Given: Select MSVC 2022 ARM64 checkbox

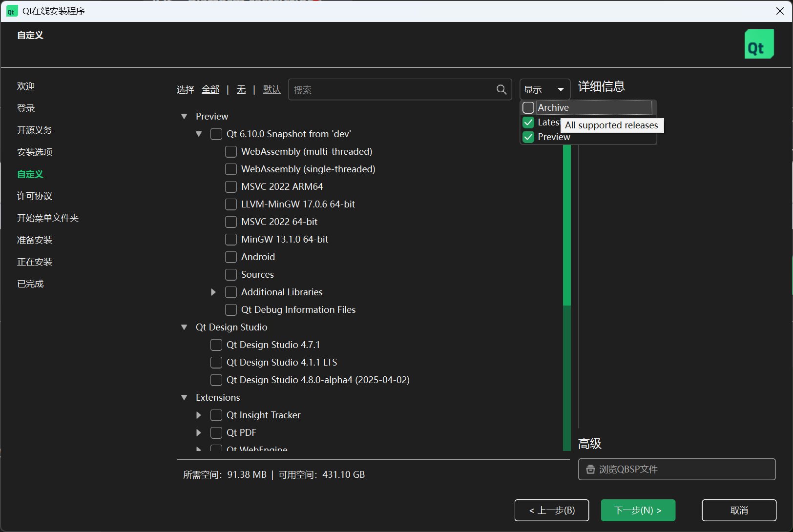Looking at the screenshot, I should (x=231, y=186).
